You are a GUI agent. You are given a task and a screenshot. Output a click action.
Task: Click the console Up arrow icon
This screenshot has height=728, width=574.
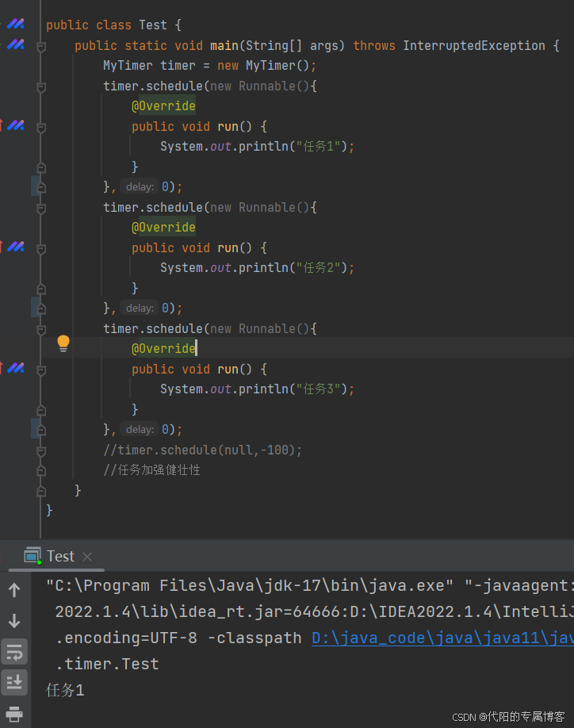tap(14, 590)
